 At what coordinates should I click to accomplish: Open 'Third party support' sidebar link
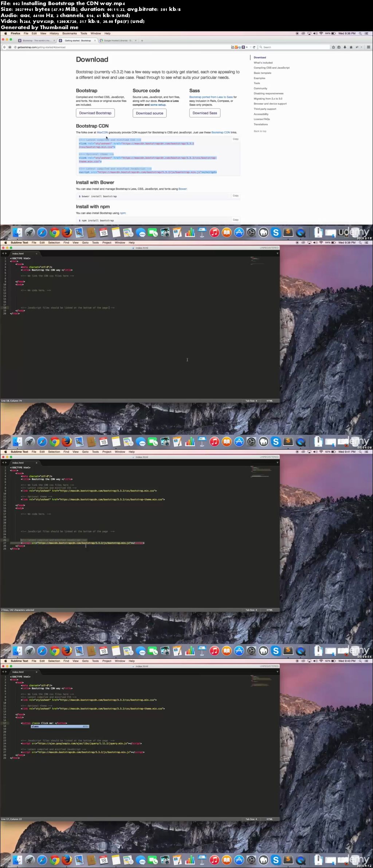[x=265, y=109]
